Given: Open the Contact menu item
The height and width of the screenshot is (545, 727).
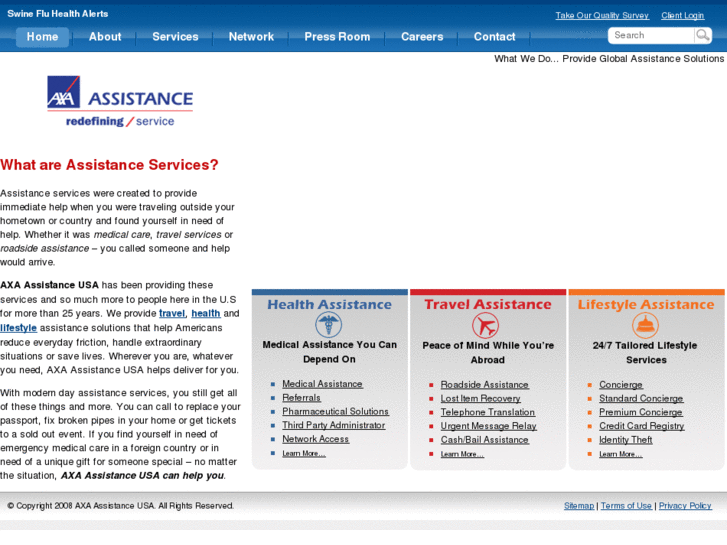Looking at the screenshot, I should coord(495,37).
